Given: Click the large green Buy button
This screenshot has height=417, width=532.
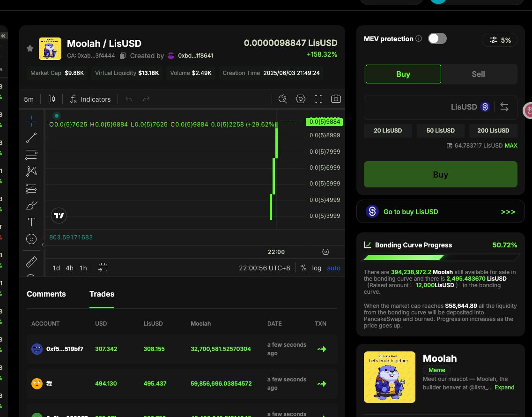Looking at the screenshot, I should tap(440, 175).
